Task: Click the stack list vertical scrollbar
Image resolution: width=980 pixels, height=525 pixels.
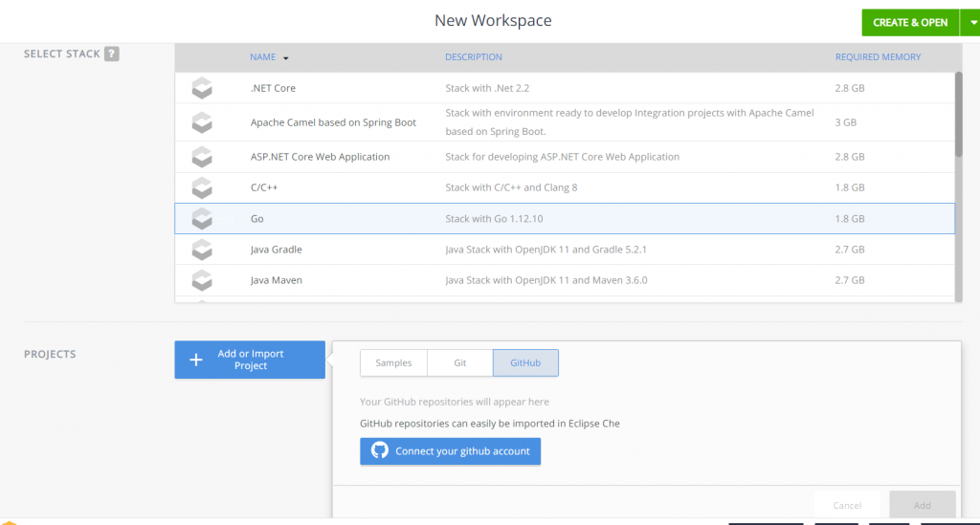Action: pyautogui.click(x=958, y=115)
